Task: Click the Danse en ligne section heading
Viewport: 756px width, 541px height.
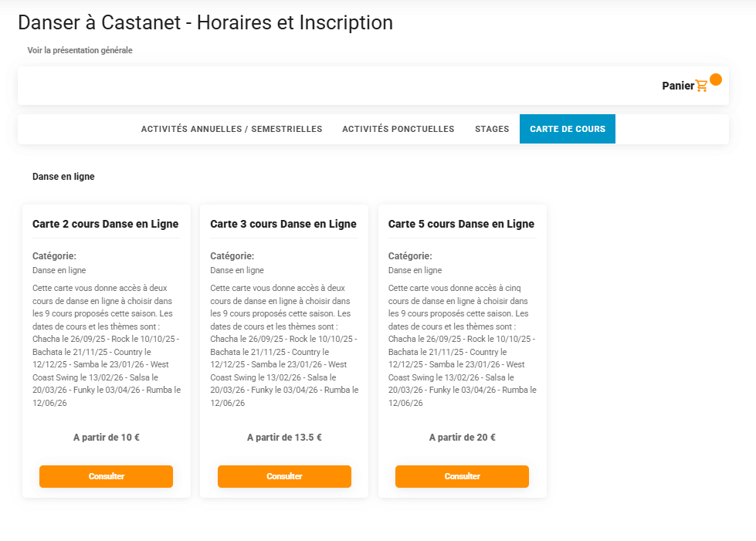Action: pyautogui.click(x=63, y=177)
